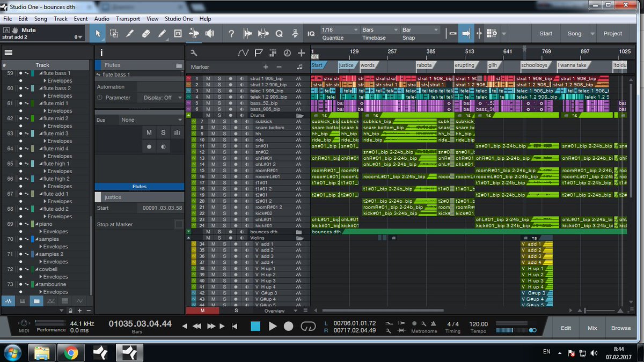644x362 pixels.
Task: Toggle the IQ input quantize button
Action: tap(311, 34)
